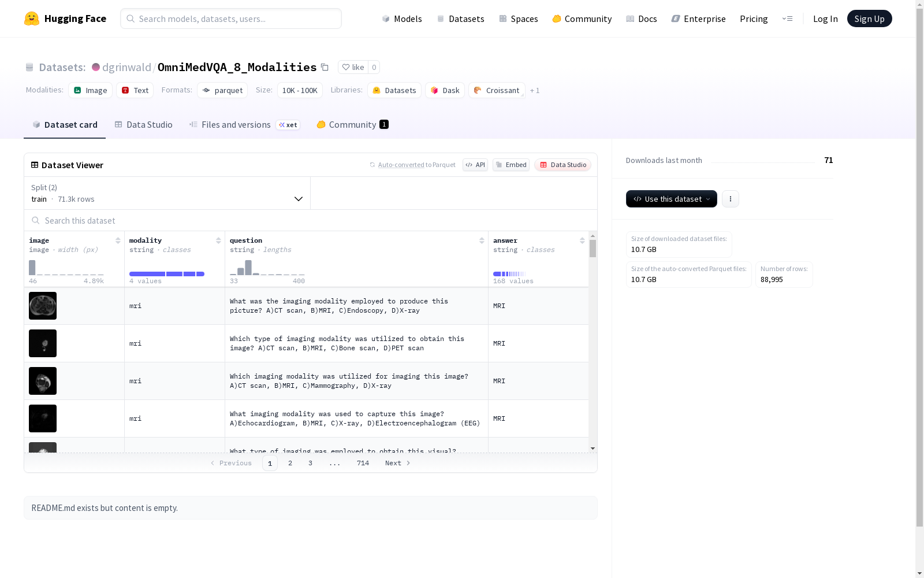Open Data Studio from the viewer header

pos(562,165)
